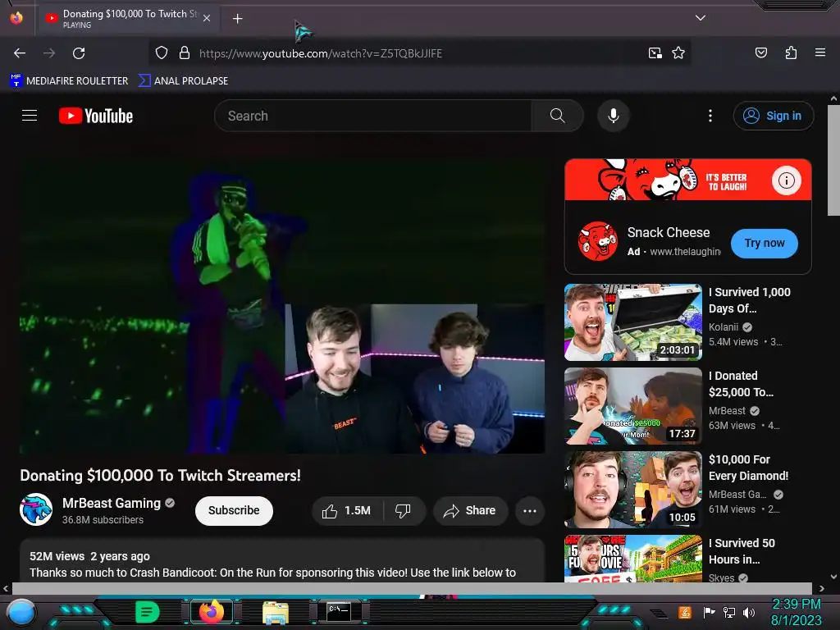Reload the current page
The height and width of the screenshot is (630, 840).
79,53
